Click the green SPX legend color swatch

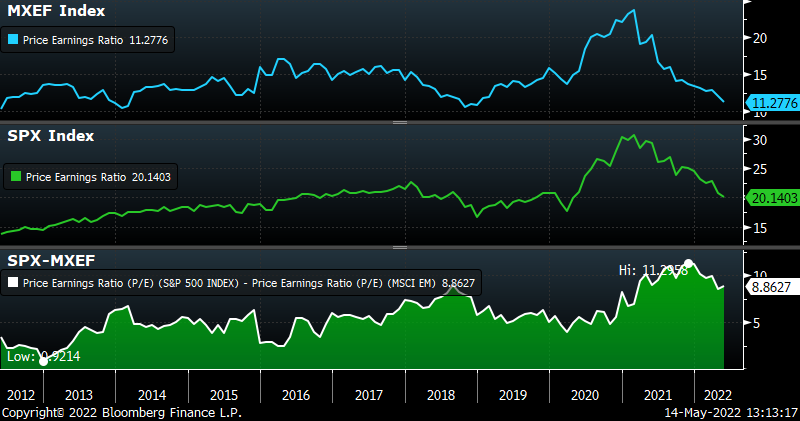pyautogui.click(x=15, y=177)
